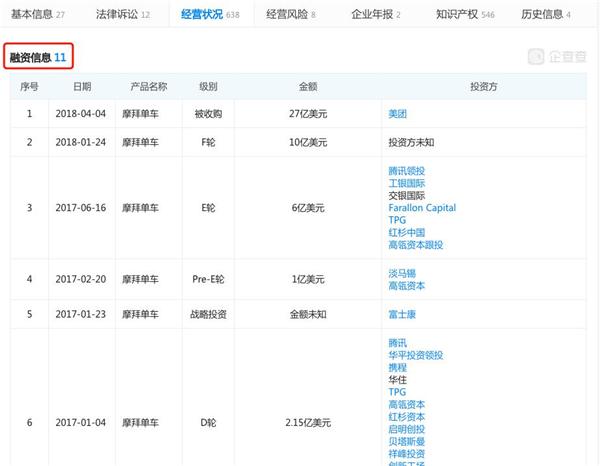Select the 2.15亿美元 amount
The image size is (600, 466).
pyautogui.click(x=308, y=422)
